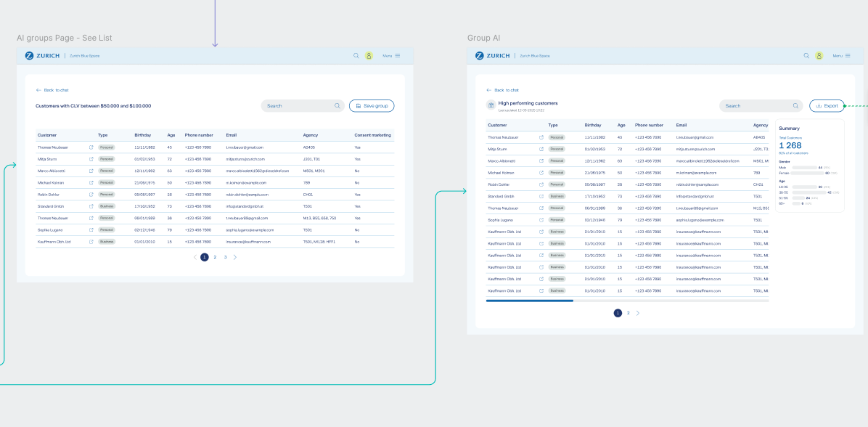Viewport: 868px width, 427px height.
Task: Open Michael Kolman external link icon in Group AI frame
Action: pyautogui.click(x=541, y=172)
